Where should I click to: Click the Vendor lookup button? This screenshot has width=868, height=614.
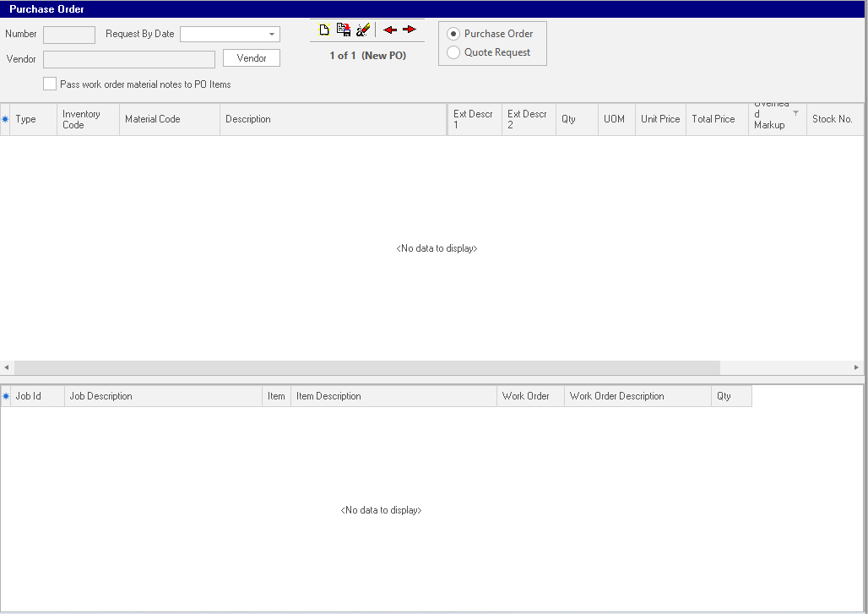[x=251, y=57]
